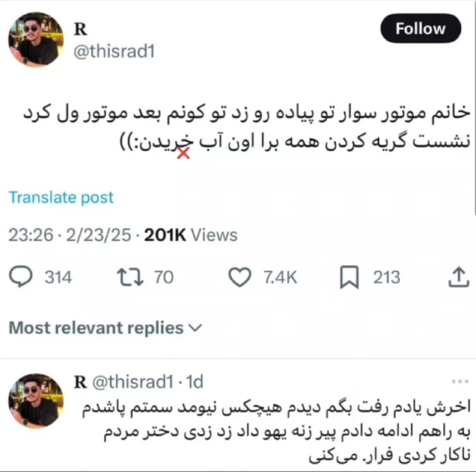Click the red X mark in tweet

pos(183,153)
